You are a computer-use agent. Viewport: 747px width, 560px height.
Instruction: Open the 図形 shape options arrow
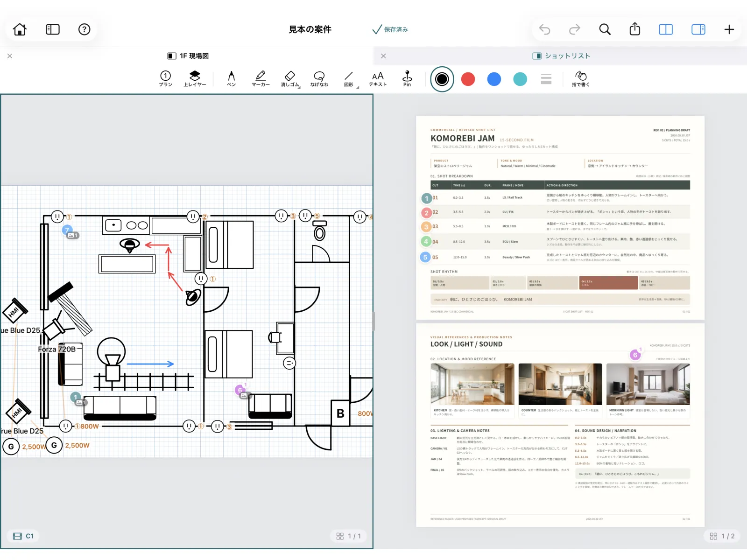click(358, 87)
